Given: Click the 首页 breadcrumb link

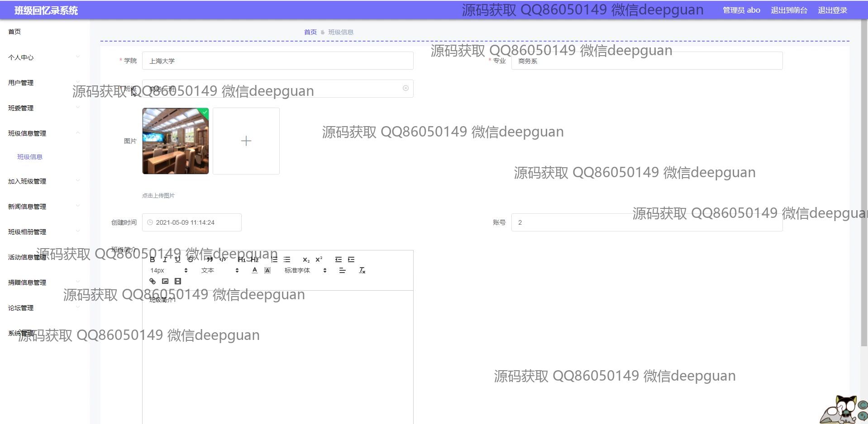Looking at the screenshot, I should pyautogui.click(x=310, y=32).
